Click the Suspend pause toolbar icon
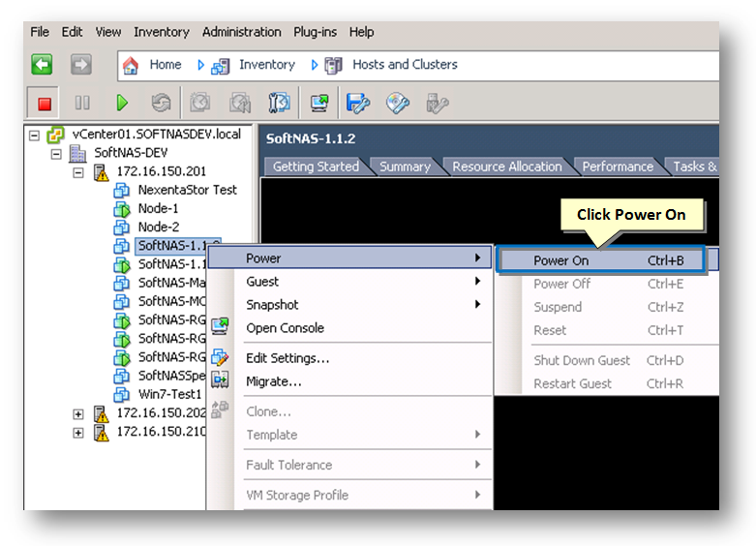Screen dimensions: 756x546 [x=82, y=103]
